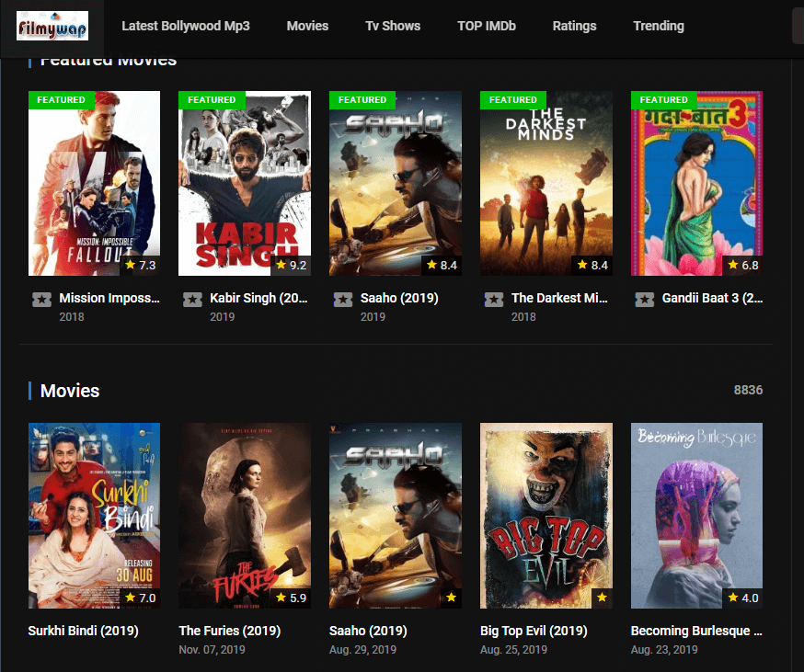Click the 5.9 star rating on The Furies

(x=291, y=598)
